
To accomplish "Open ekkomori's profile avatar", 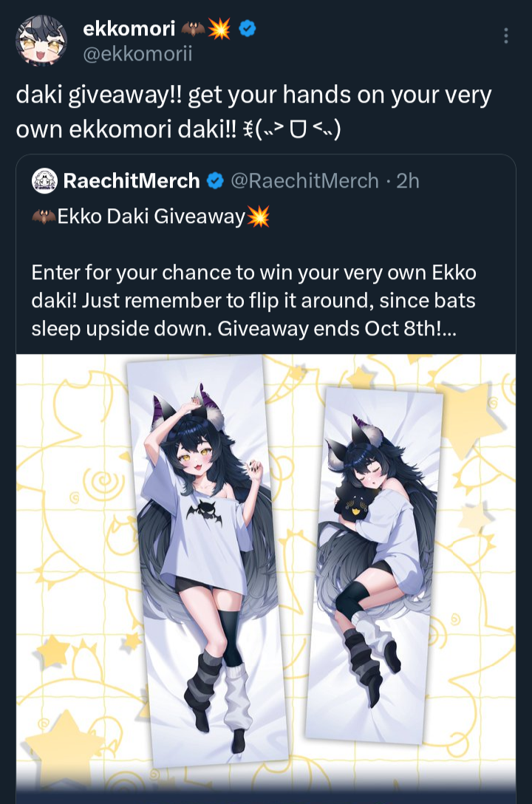I will [x=41, y=41].
